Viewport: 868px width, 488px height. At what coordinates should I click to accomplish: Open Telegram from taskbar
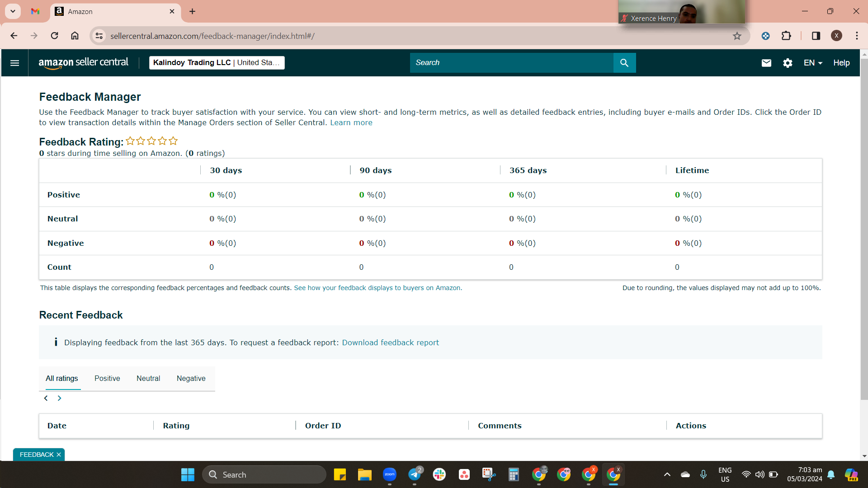415,475
